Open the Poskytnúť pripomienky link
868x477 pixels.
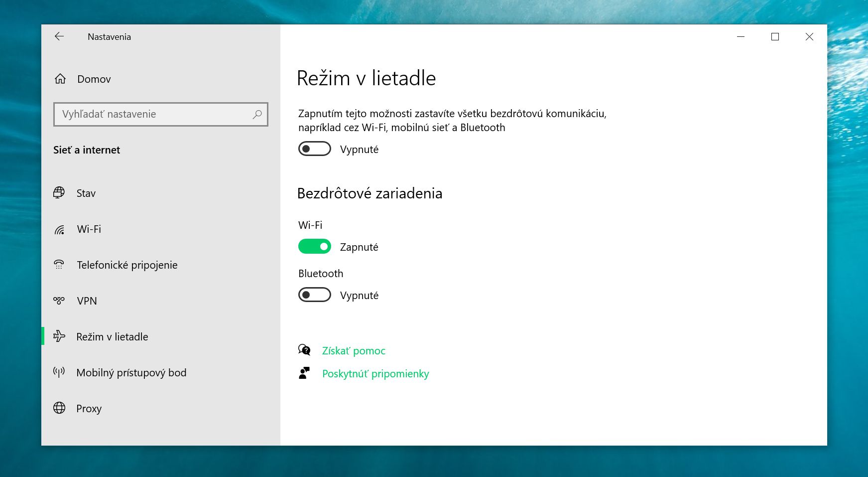375,374
